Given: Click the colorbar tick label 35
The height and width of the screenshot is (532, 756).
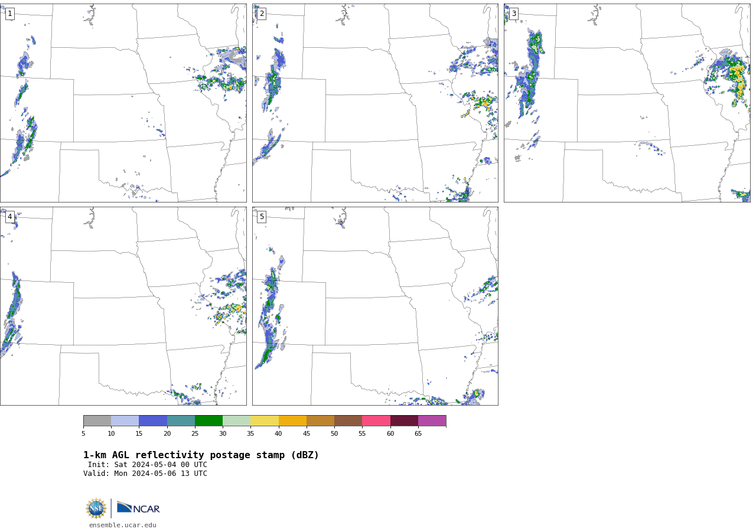Looking at the screenshot, I should (250, 434).
